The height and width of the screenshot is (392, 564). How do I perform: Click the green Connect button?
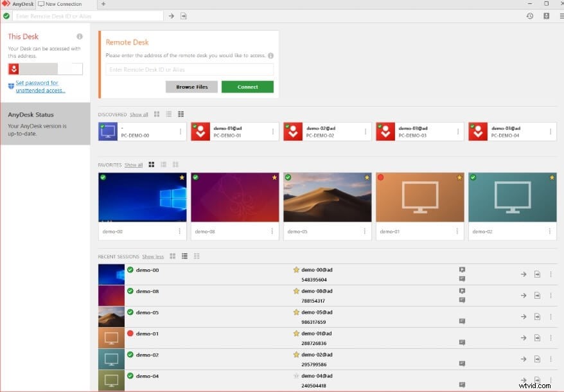point(247,86)
